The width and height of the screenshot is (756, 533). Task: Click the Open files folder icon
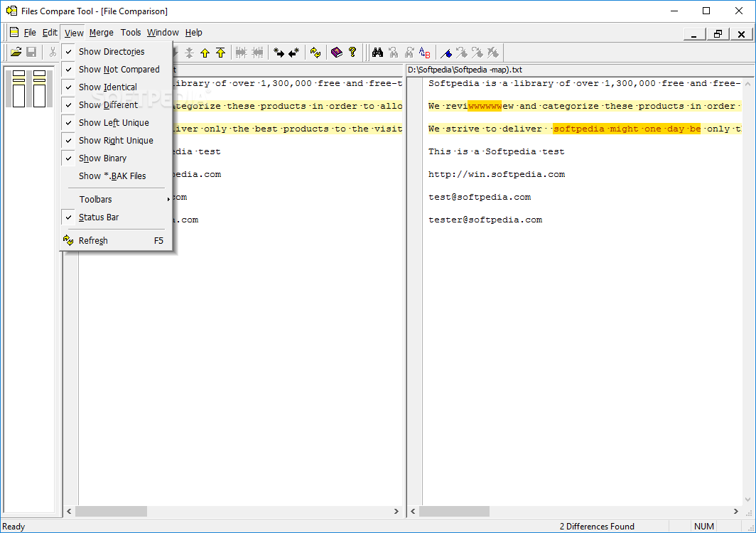click(x=16, y=52)
